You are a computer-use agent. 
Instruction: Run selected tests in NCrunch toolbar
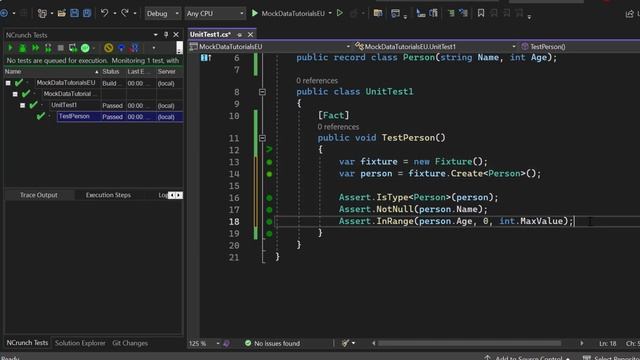tap(10, 48)
